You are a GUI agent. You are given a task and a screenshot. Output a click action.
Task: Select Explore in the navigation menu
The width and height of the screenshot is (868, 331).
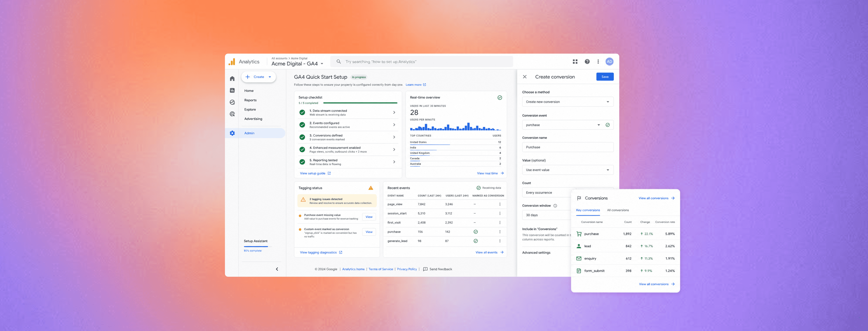(x=250, y=109)
